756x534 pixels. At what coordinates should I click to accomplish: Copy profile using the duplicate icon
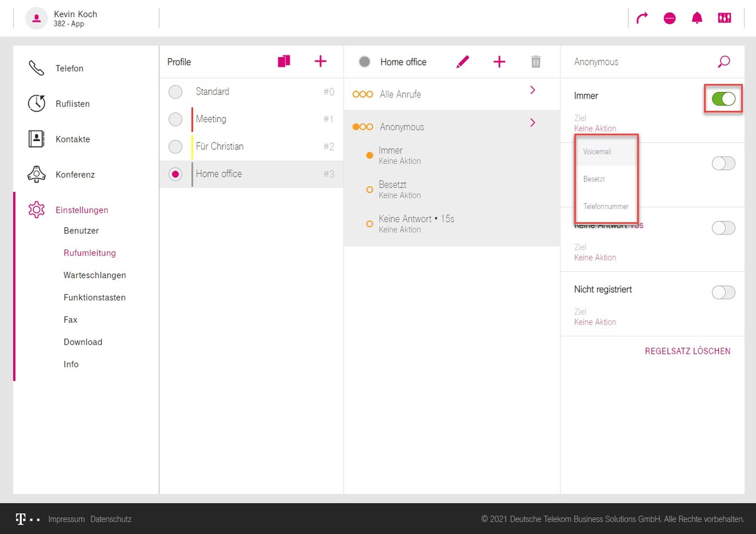(284, 61)
